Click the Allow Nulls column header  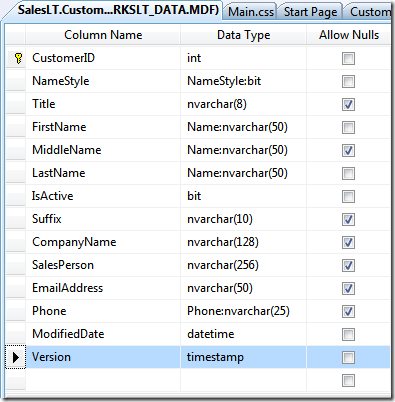pos(349,35)
